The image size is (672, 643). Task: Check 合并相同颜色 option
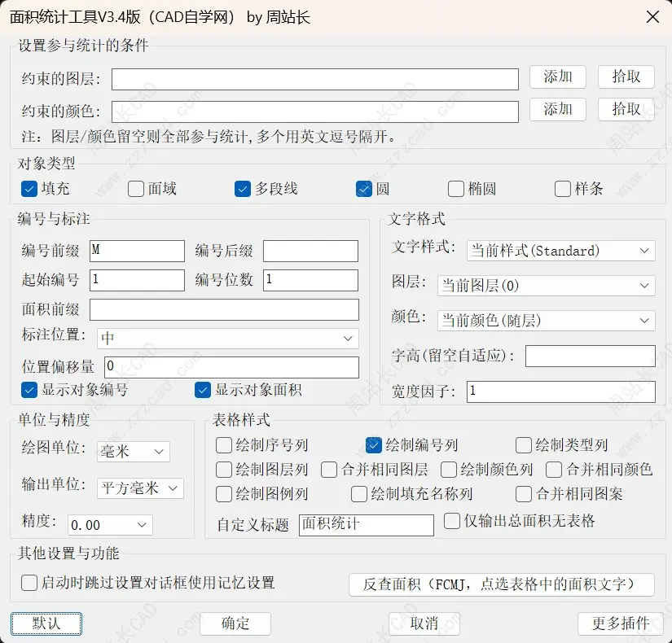coord(554,470)
